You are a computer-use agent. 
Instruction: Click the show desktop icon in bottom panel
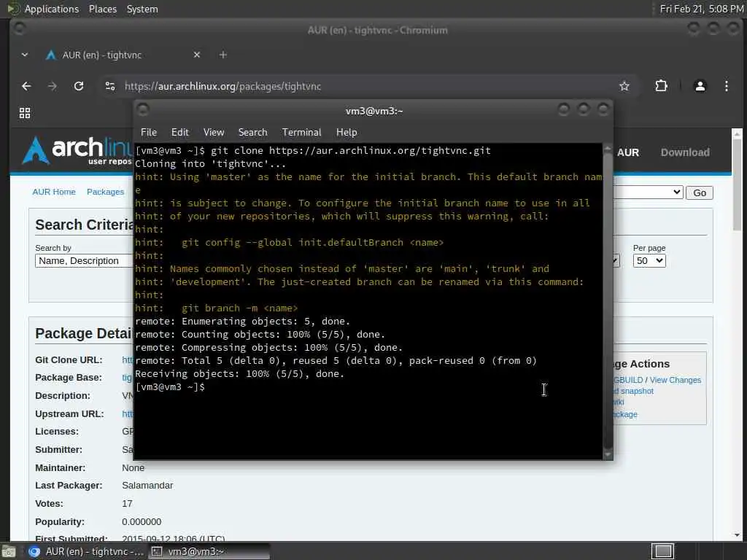tap(9, 551)
